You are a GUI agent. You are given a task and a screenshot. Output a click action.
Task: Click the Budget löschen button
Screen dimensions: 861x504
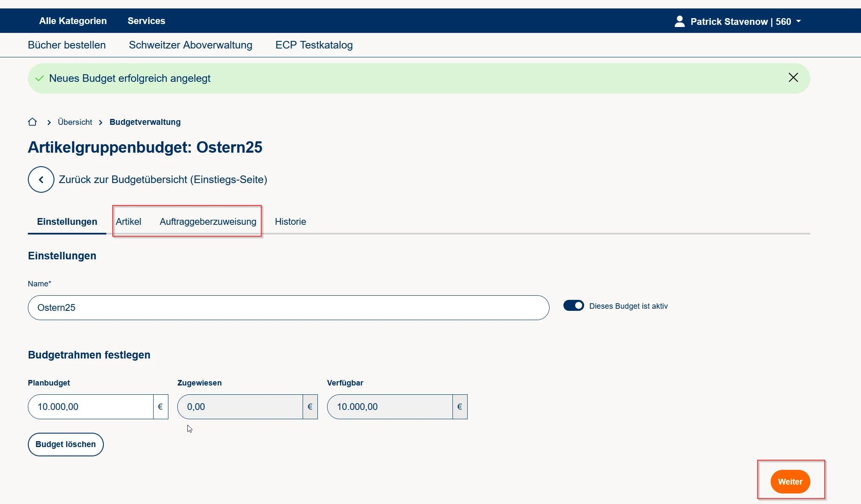tap(66, 445)
